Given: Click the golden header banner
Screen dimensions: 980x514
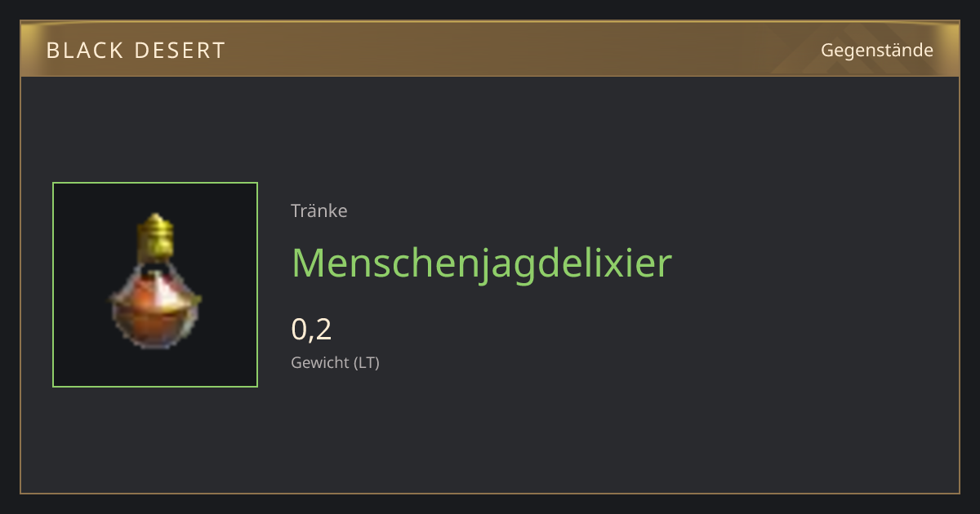Looking at the screenshot, I should (490, 49).
